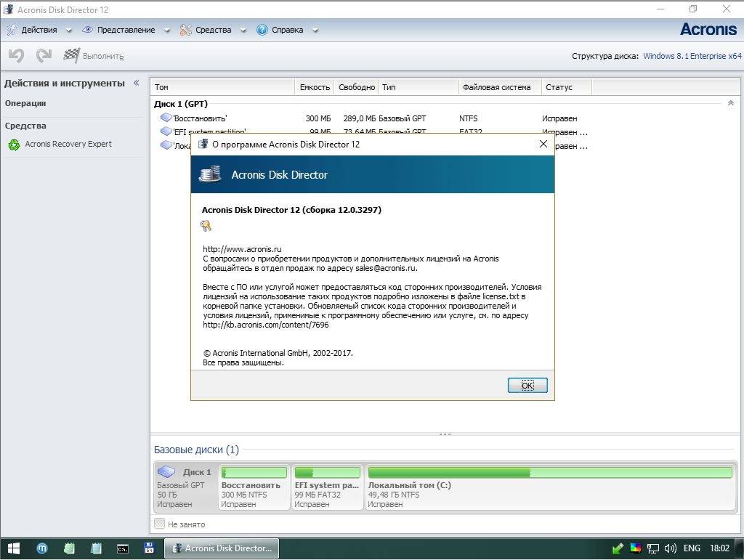Click the Undo arrow icon
This screenshot has width=744, height=560.
pyautogui.click(x=16, y=55)
